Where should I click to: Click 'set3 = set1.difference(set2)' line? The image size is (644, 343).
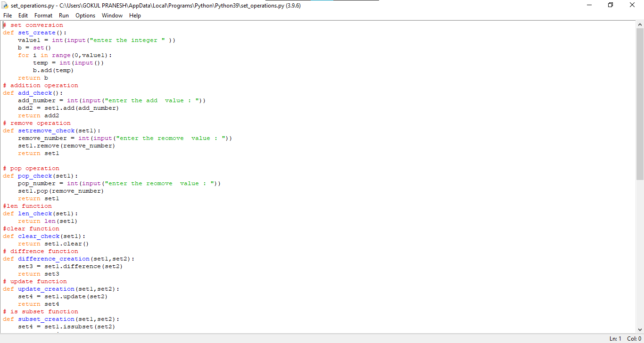[70, 266]
